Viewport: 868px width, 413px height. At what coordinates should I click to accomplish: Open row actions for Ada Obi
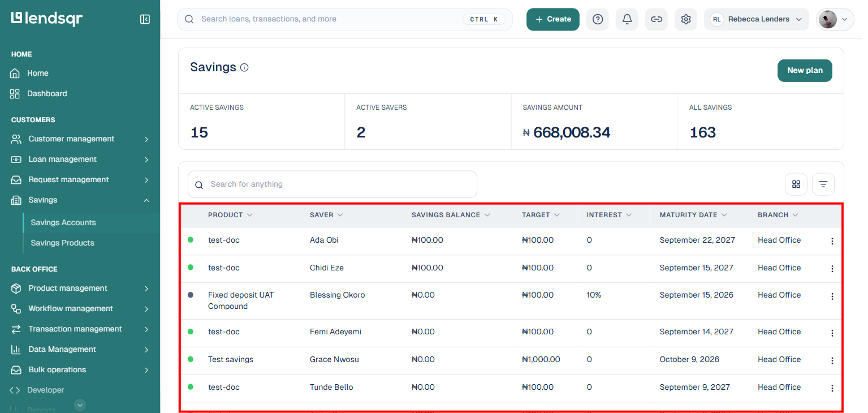(x=832, y=241)
